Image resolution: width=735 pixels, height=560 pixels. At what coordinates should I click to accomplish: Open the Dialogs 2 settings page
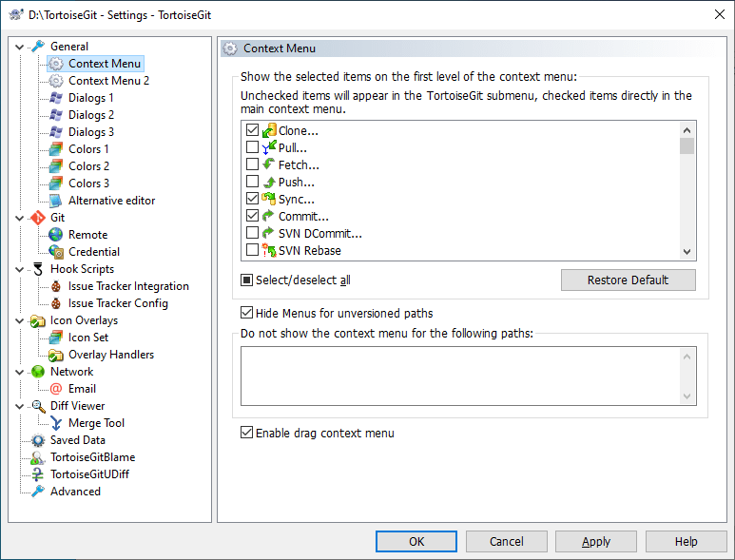(x=91, y=115)
